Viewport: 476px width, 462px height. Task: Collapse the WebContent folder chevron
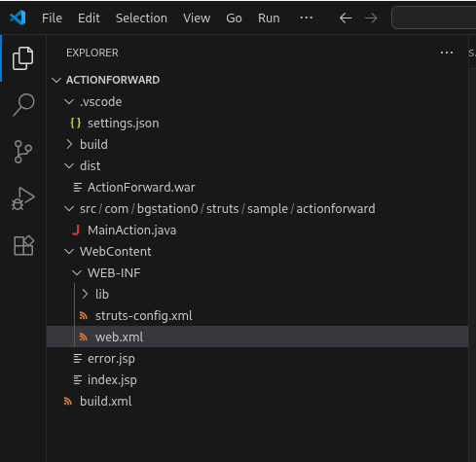click(x=69, y=252)
